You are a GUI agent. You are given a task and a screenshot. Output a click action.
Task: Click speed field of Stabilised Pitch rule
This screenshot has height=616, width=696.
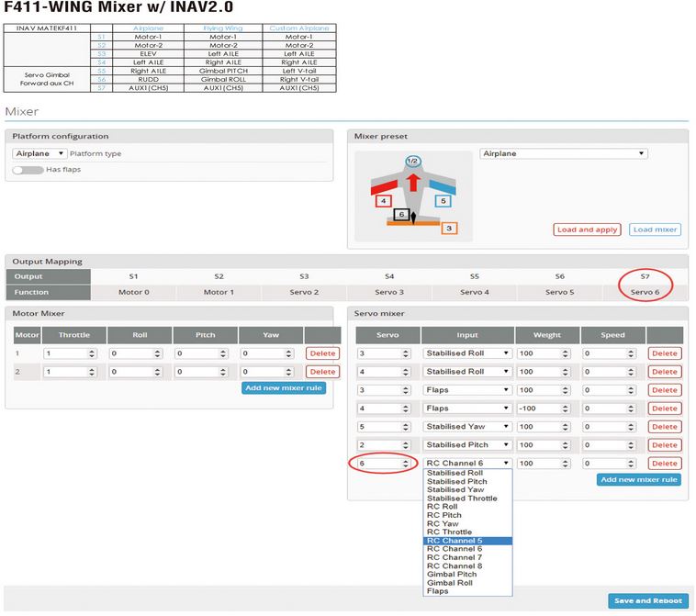pyautogui.click(x=609, y=445)
